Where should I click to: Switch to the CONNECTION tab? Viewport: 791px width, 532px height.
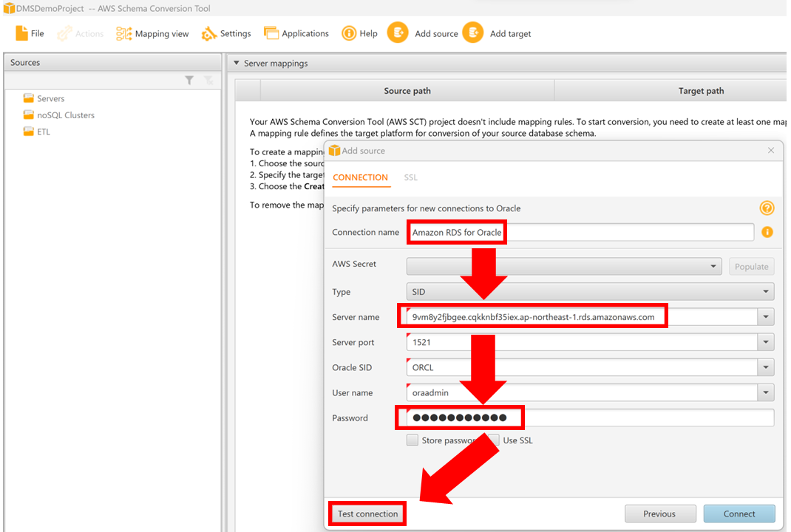tap(360, 177)
